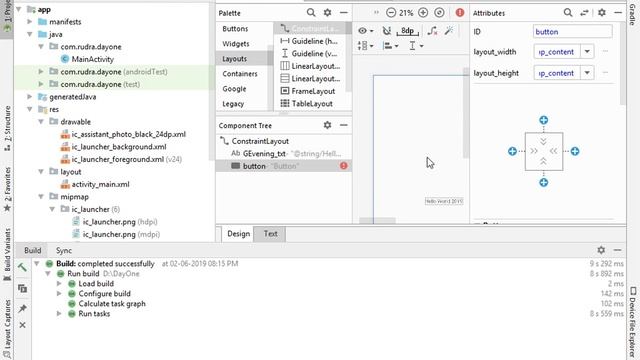Click the build hammer icon
640x360 pixels.
[22, 267]
